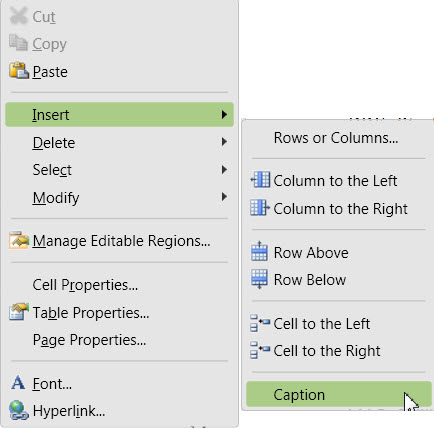Click the Row Below icon
This screenshot has height=428, width=434.
[259, 279]
